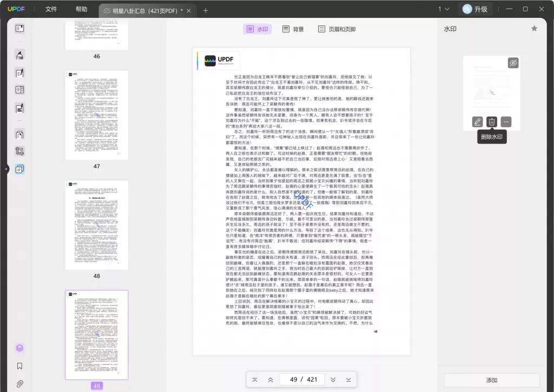554x392 pixels.
Task: Select page 47 thumbnail
Action: pos(97,115)
